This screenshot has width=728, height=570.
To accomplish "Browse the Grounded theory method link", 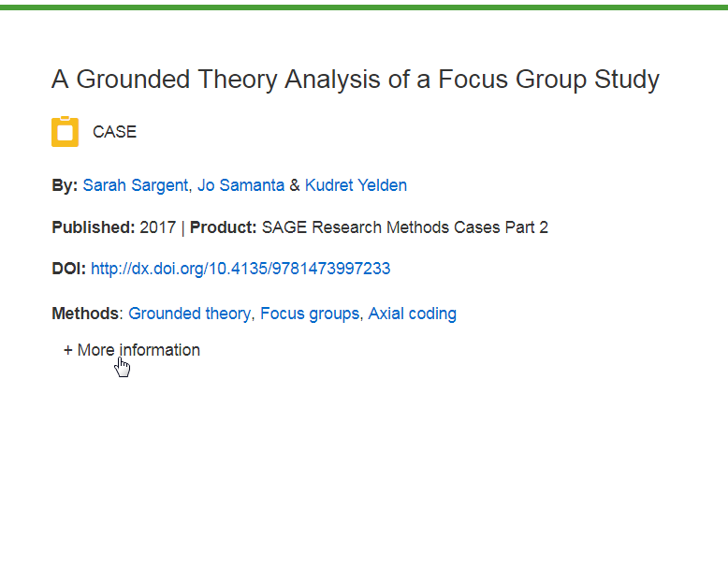I will 189,314.
